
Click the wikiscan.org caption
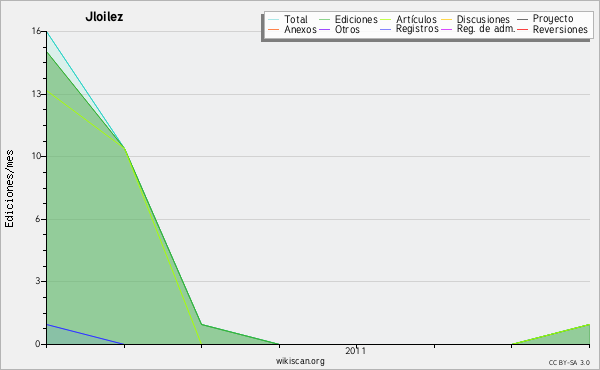pos(300,361)
